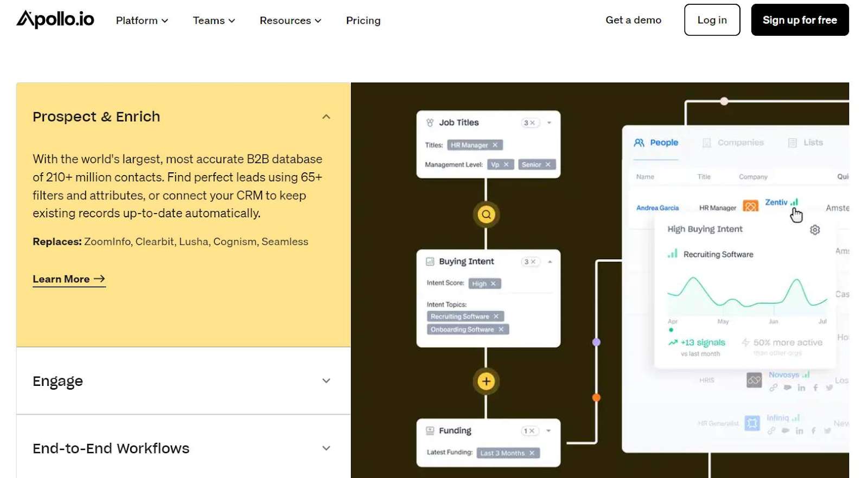Click the Infiniq company logo icon
Image resolution: width=868 pixels, height=478 pixels.
(752, 423)
